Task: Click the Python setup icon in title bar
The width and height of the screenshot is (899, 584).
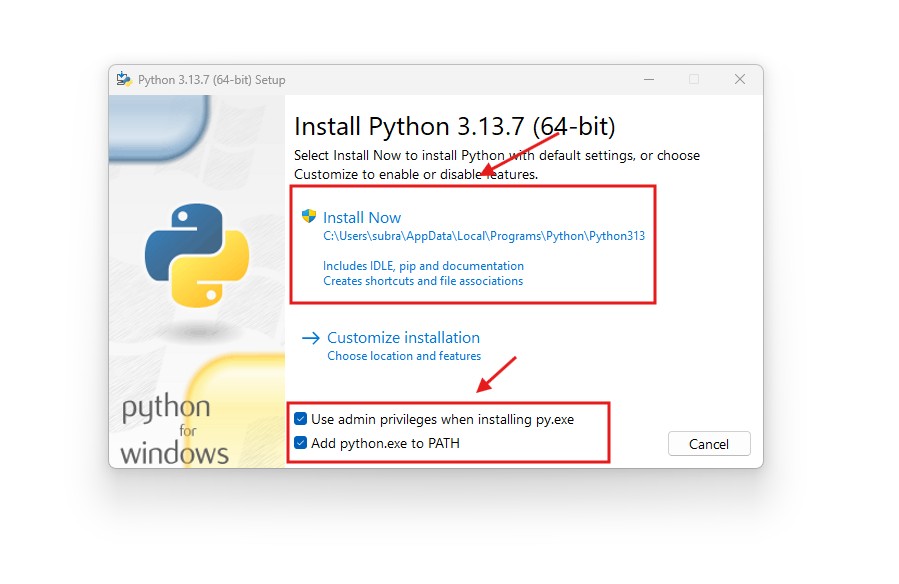Action: pyautogui.click(x=124, y=80)
